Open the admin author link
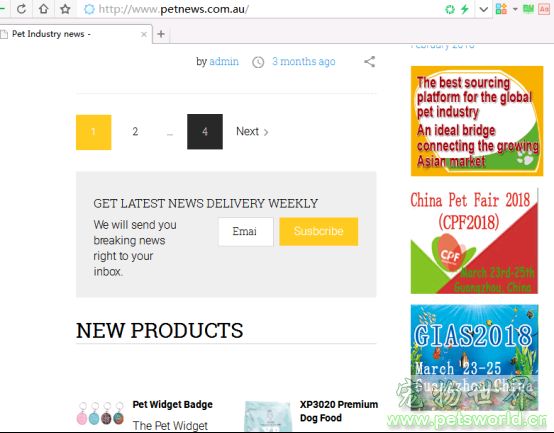554x433 pixels. (224, 61)
